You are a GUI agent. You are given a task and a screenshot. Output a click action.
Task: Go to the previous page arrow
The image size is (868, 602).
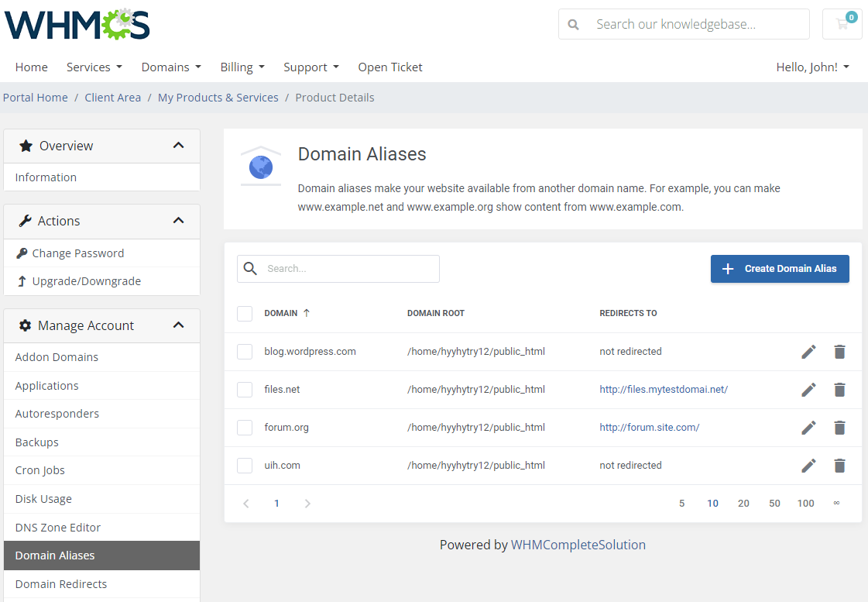[x=246, y=504]
